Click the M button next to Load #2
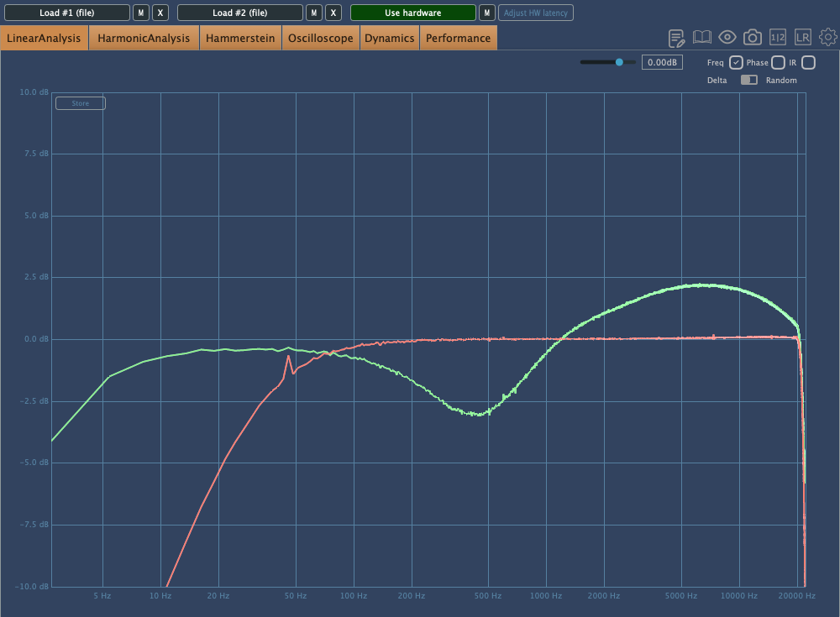Image resolution: width=840 pixels, height=617 pixels. (x=313, y=13)
